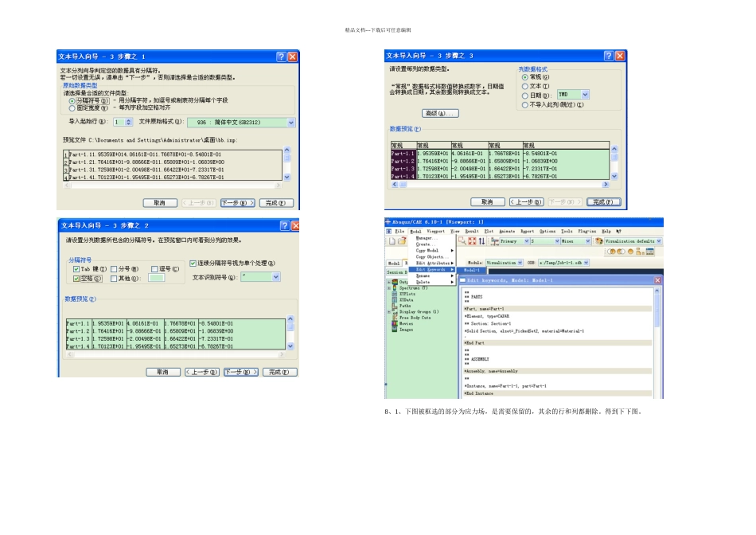Click the help question icon in step 3 dialog

click(609, 56)
